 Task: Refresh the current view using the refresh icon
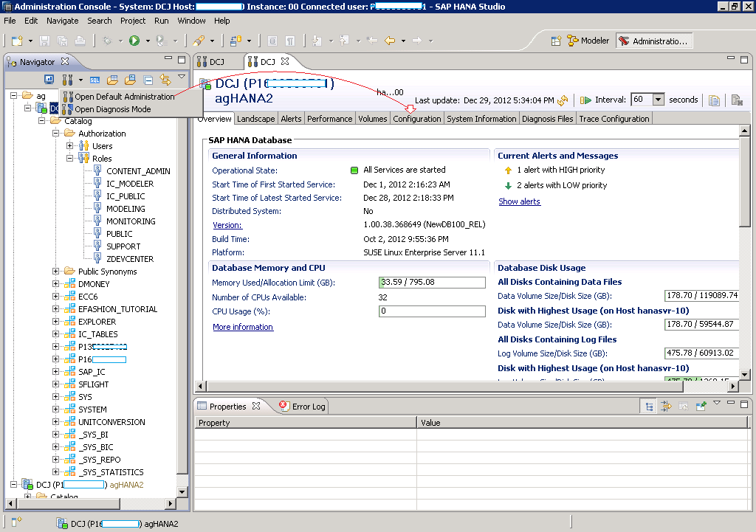pyautogui.click(x=563, y=100)
